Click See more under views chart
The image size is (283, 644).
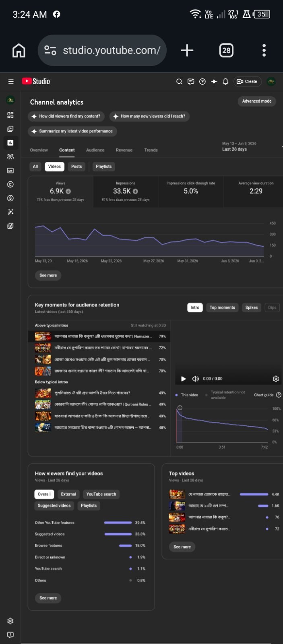click(48, 275)
